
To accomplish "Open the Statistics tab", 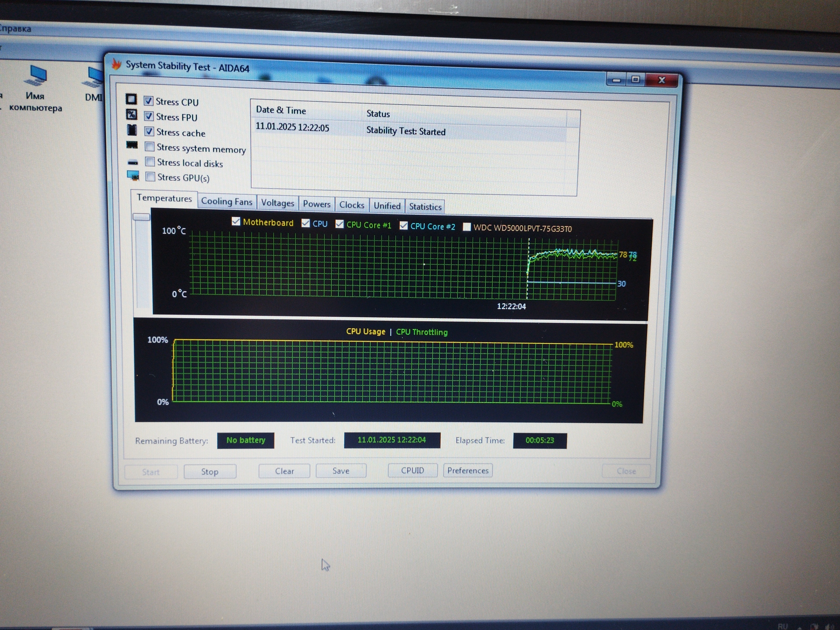I will 425,207.
